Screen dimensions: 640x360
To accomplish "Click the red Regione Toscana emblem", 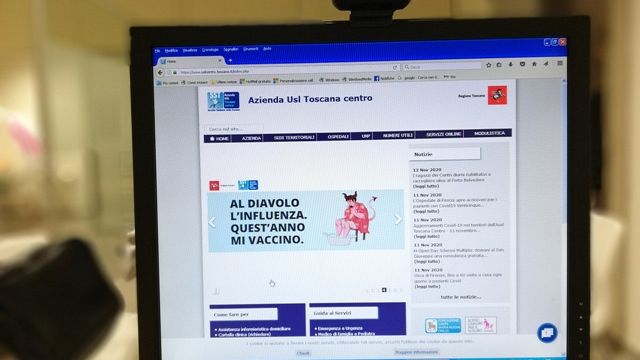I will [x=497, y=95].
